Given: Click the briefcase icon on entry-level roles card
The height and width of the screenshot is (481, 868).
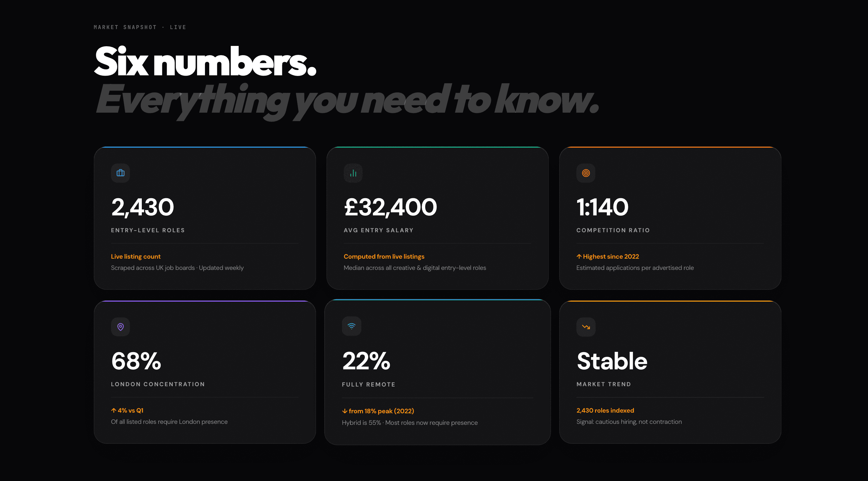Looking at the screenshot, I should click(x=120, y=173).
